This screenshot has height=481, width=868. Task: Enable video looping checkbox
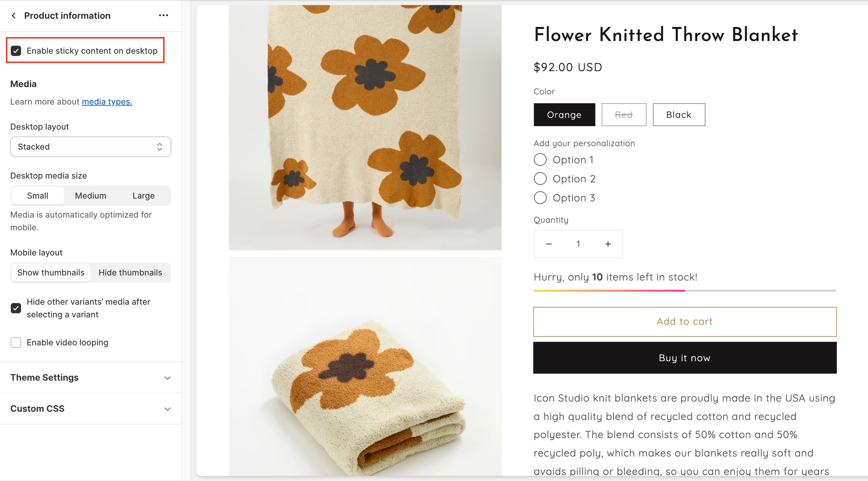point(16,342)
